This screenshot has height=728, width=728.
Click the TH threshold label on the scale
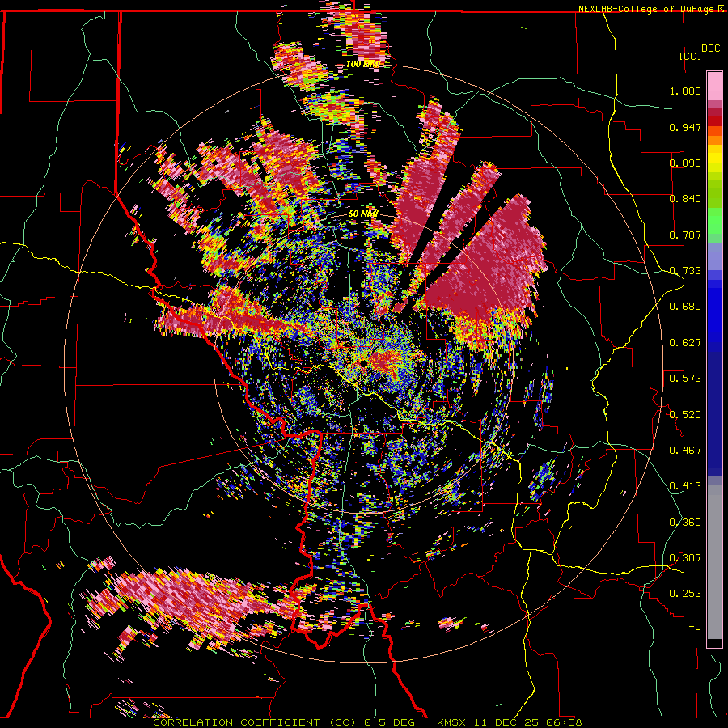click(695, 630)
